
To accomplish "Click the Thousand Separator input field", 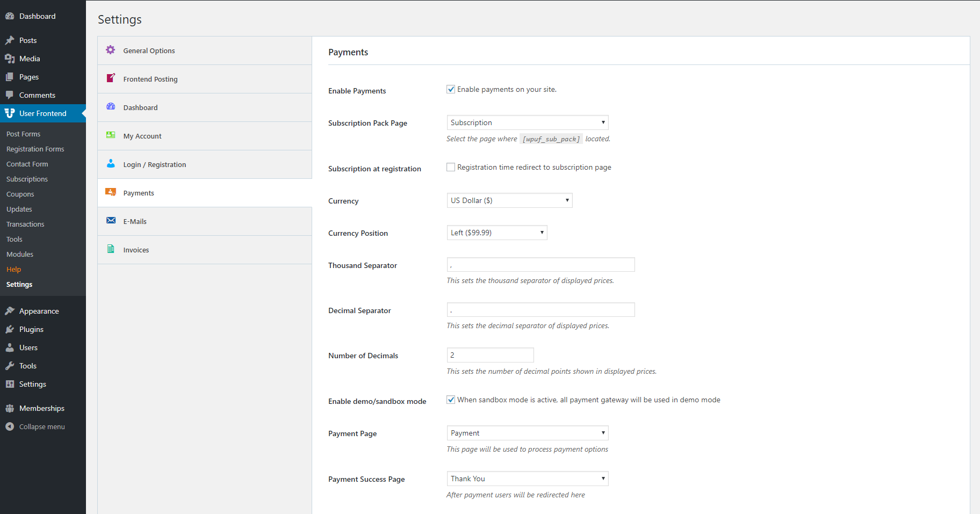I will point(541,264).
